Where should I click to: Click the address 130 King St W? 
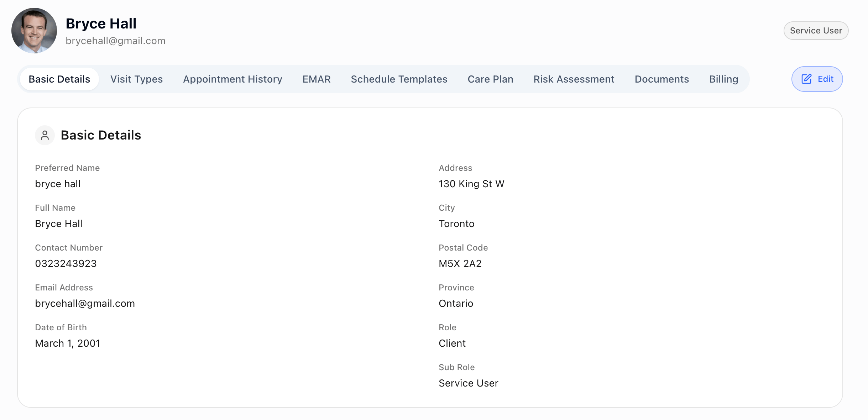point(471,184)
